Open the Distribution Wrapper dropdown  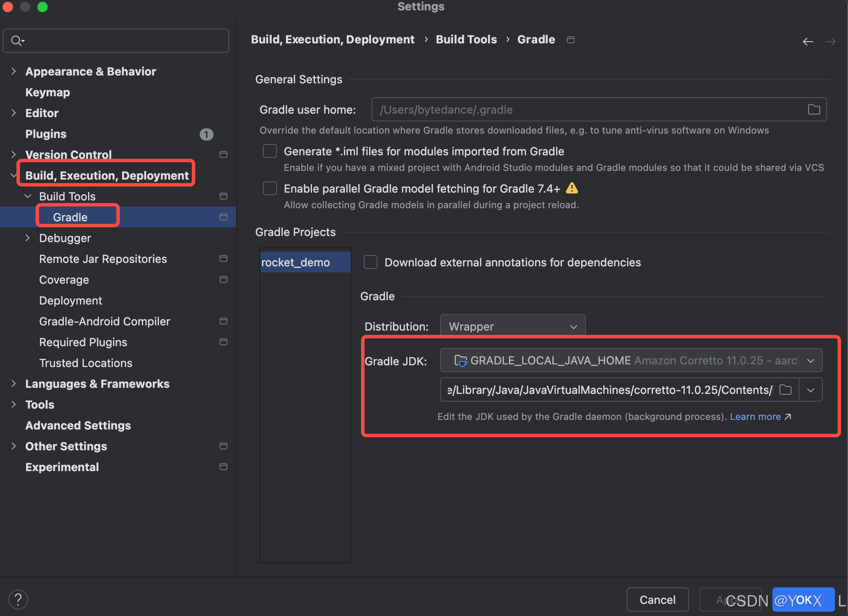tap(513, 326)
